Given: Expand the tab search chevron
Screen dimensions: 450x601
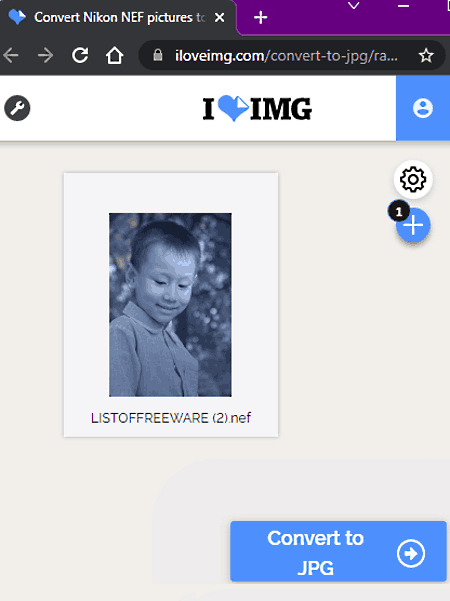Looking at the screenshot, I should click(353, 5).
